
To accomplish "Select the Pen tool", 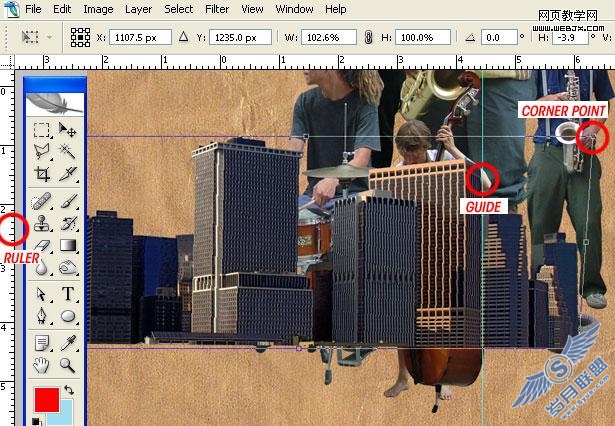I will [x=42, y=316].
